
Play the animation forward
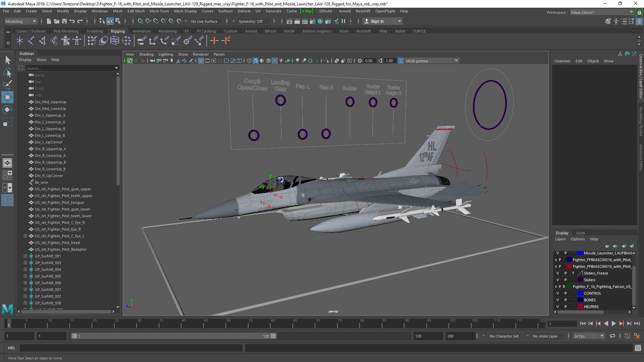pyautogui.click(x=613, y=323)
